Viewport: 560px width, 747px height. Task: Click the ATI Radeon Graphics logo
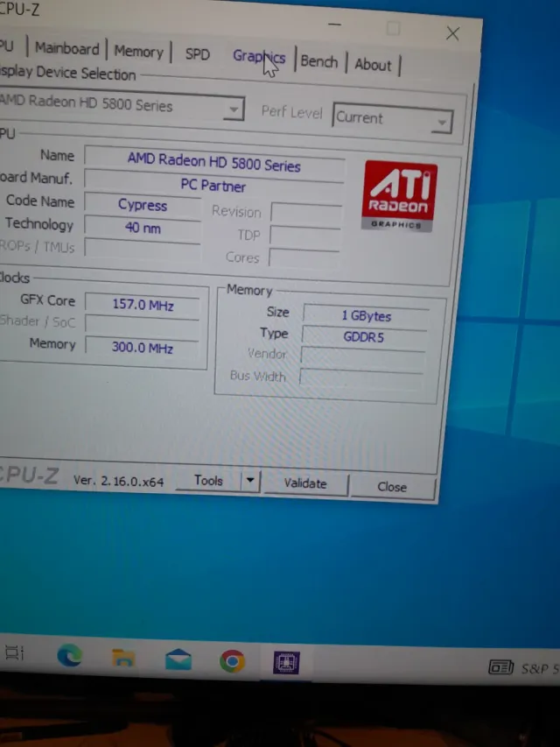click(x=399, y=196)
